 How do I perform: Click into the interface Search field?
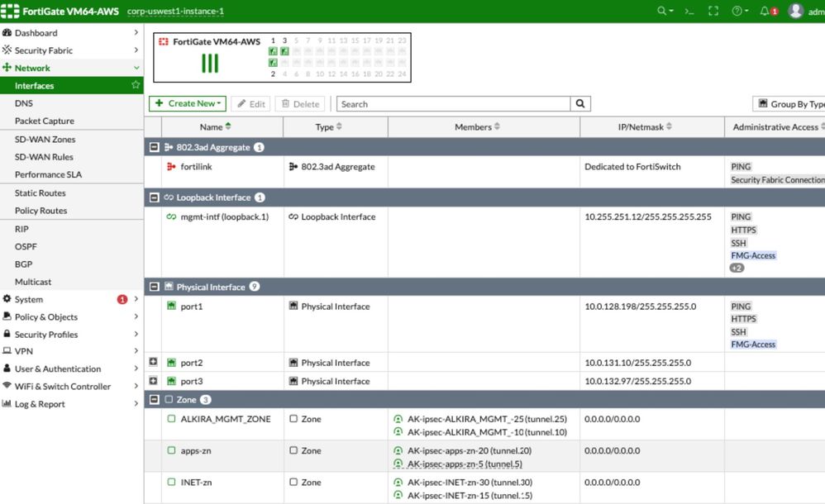click(x=453, y=104)
